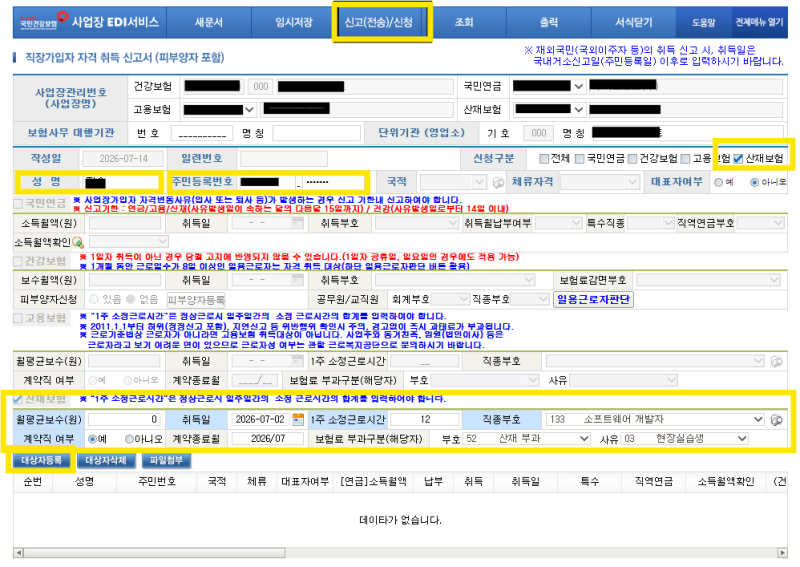The height and width of the screenshot is (567, 800).
Task: Click search icon beside 소프트웨어 개발자 직종부호
Action: pos(777,420)
